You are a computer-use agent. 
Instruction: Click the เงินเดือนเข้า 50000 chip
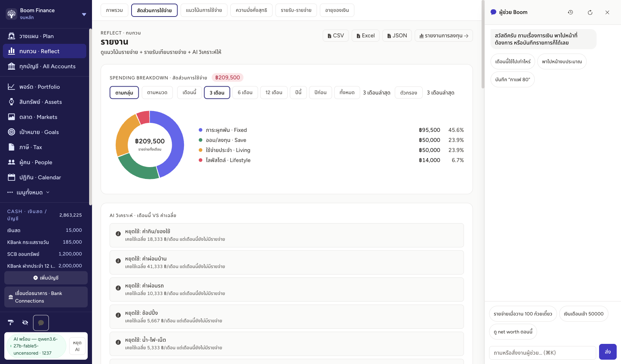[584, 314]
